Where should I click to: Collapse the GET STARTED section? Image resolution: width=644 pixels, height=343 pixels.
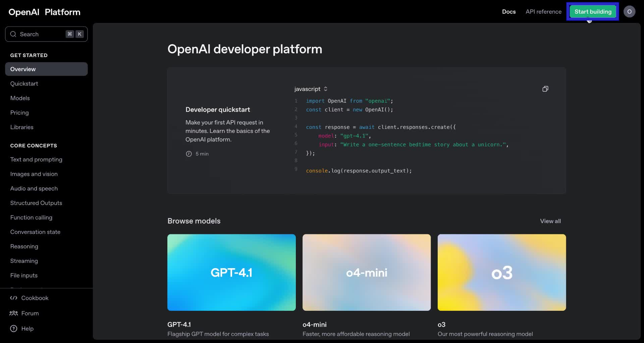point(29,55)
